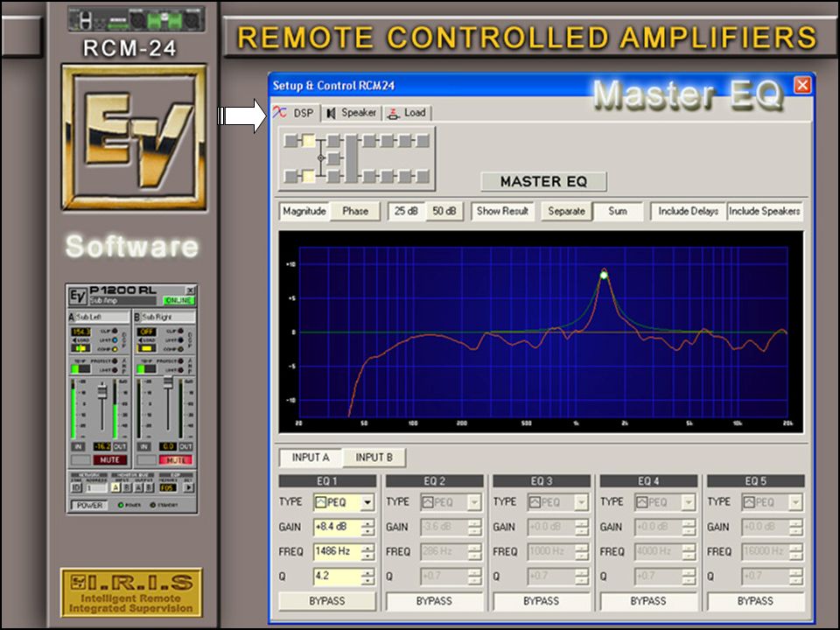This screenshot has height=630, width=840.
Task: Click the last upper-right block in DSP diagram
Action: click(423, 141)
